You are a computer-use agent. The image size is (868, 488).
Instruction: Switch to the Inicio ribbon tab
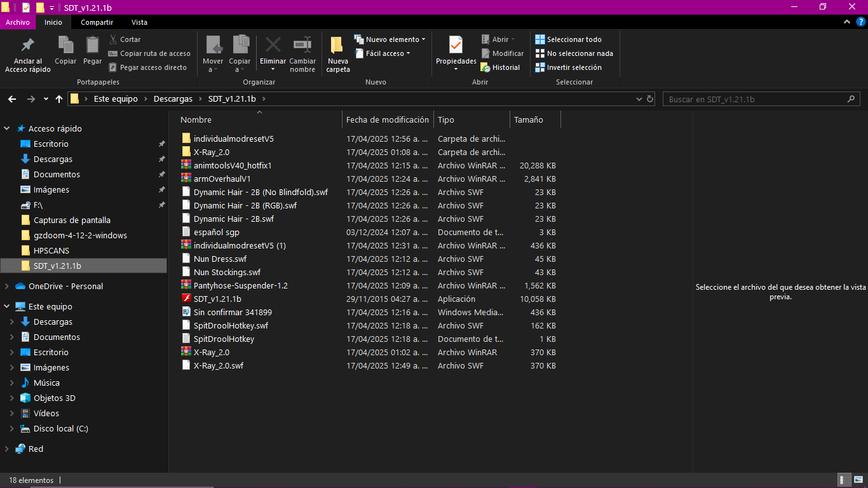53,22
